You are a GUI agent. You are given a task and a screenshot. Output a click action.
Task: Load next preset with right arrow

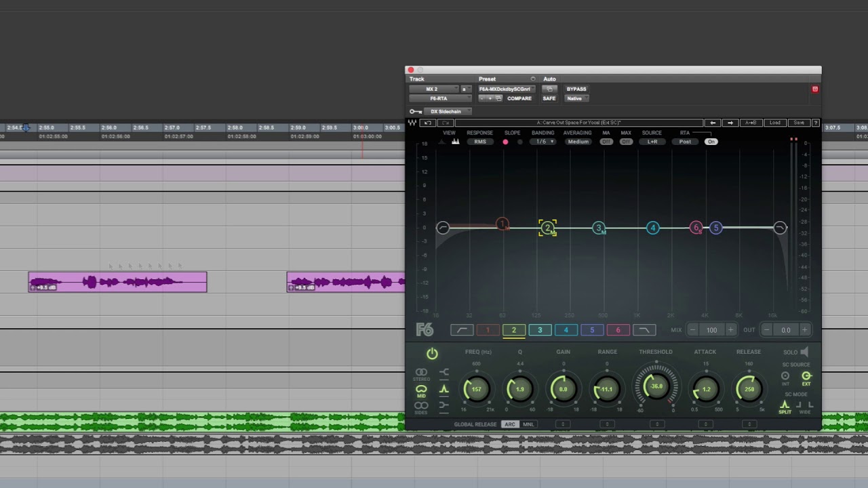[x=730, y=123]
